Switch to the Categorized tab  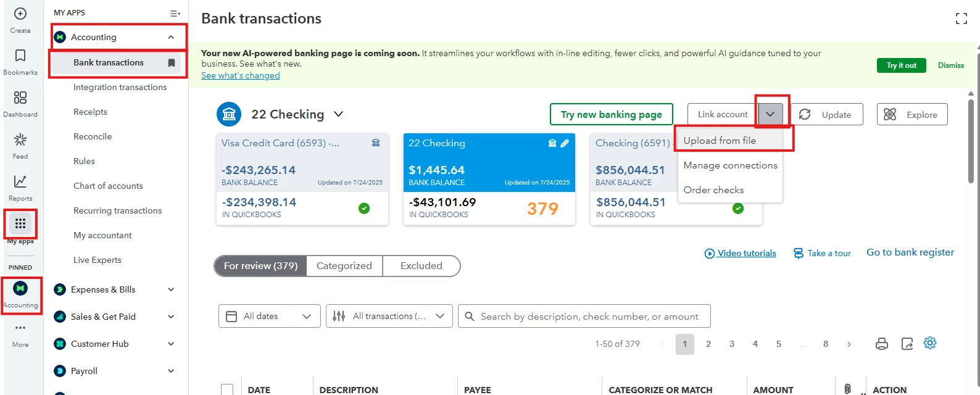[344, 266]
